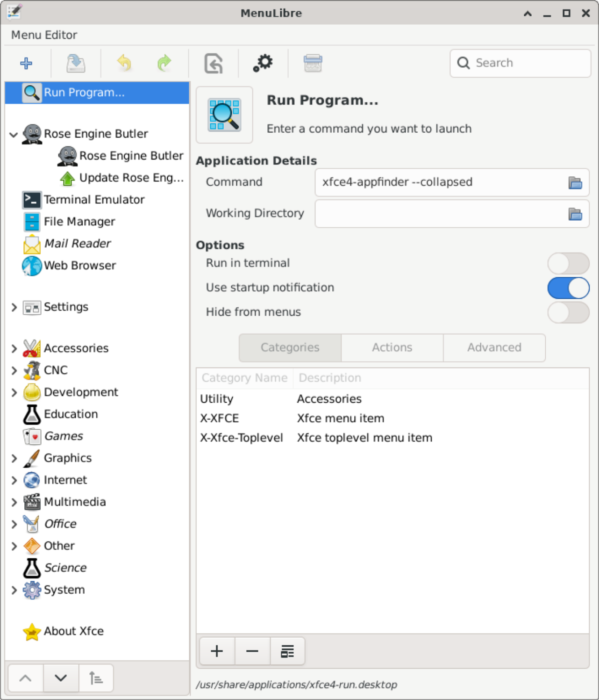
Task: Click the large Run Program application icon
Action: coord(224,115)
